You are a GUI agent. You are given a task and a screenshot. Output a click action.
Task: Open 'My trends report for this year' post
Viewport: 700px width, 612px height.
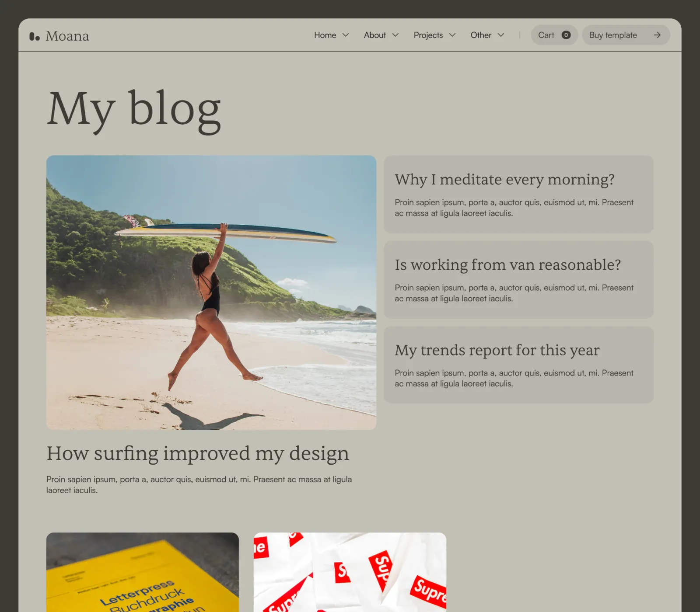click(x=518, y=365)
